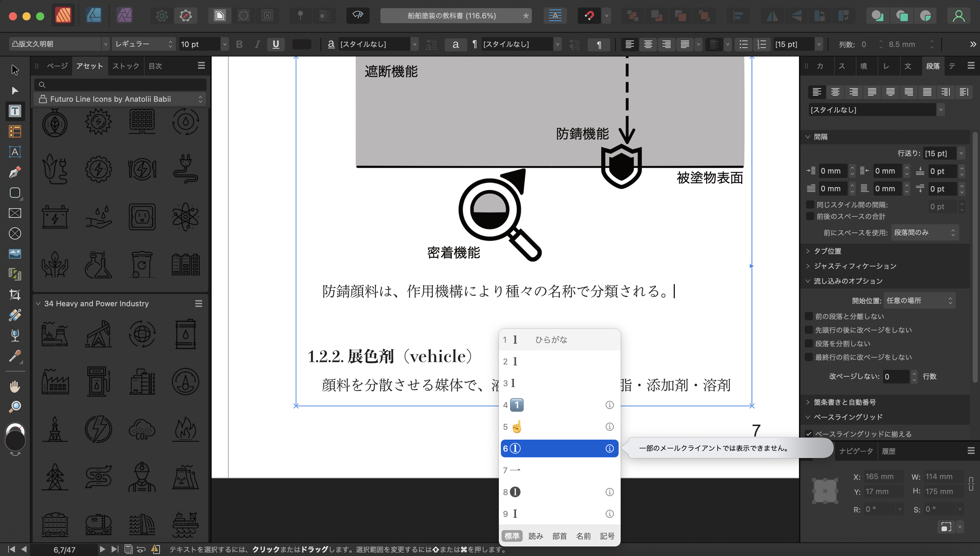Open the 前にスペースを使用 段落間のみ dropdown

[x=925, y=232]
